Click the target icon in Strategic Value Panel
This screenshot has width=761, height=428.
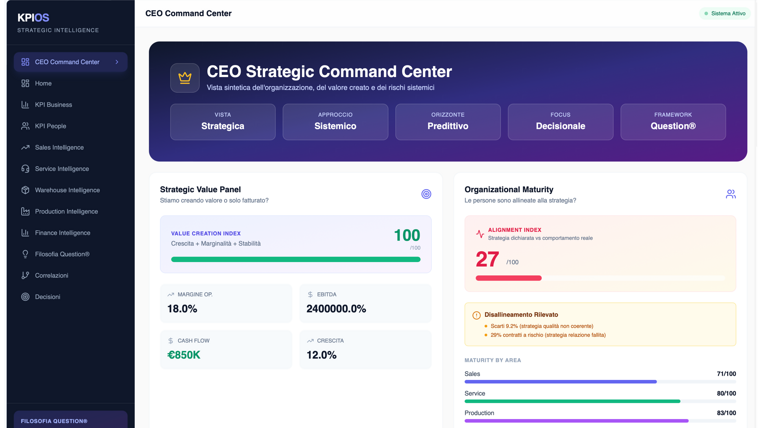(426, 194)
